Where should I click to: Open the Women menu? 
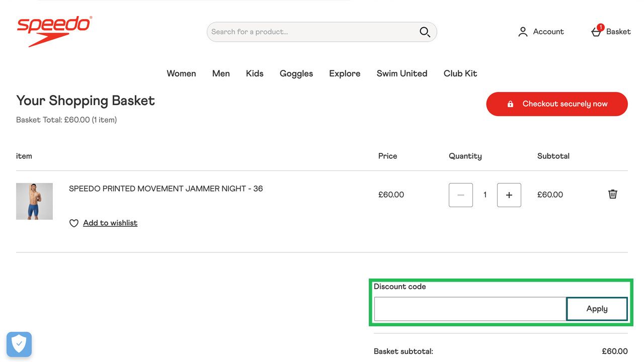[x=181, y=73]
